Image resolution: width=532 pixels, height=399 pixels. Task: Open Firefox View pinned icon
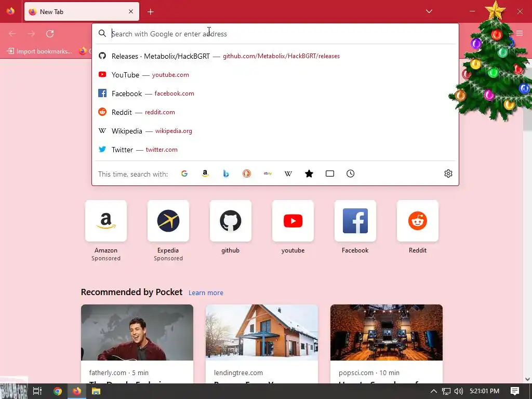coord(10,11)
